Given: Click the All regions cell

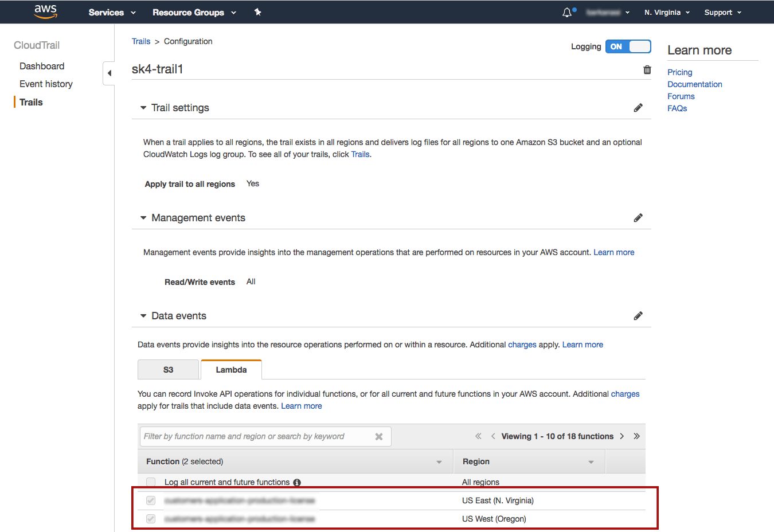Looking at the screenshot, I should [x=480, y=482].
